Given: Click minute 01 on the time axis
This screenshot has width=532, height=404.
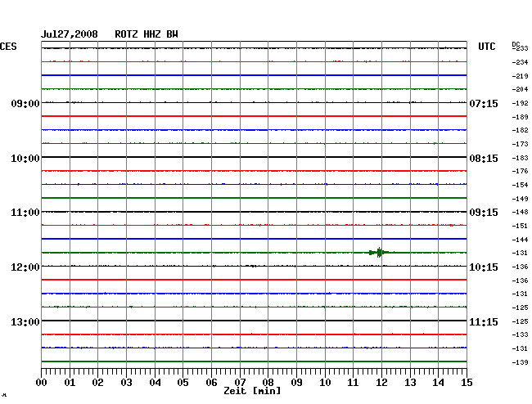Looking at the screenshot, I should (70, 382).
